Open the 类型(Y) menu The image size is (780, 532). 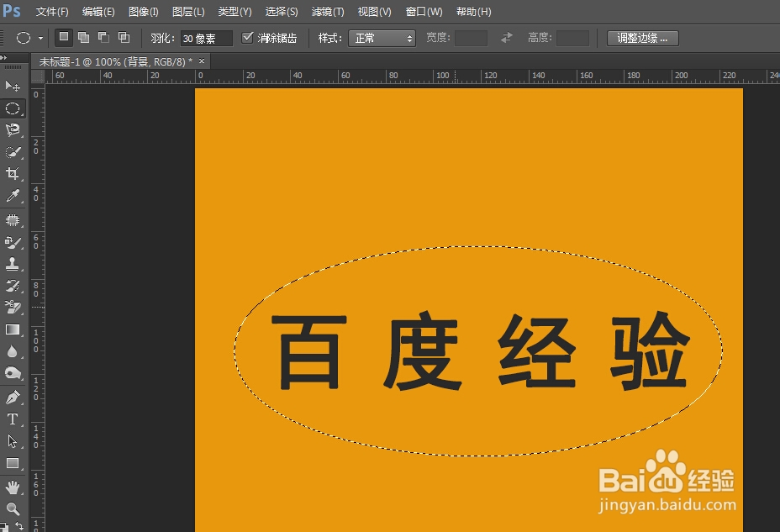point(235,12)
